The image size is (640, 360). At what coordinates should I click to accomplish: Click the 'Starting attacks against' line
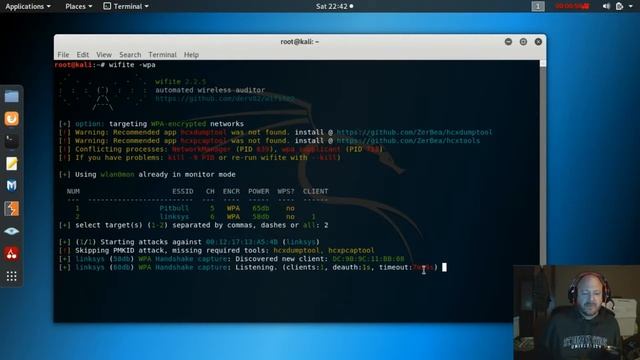[x=189, y=242]
